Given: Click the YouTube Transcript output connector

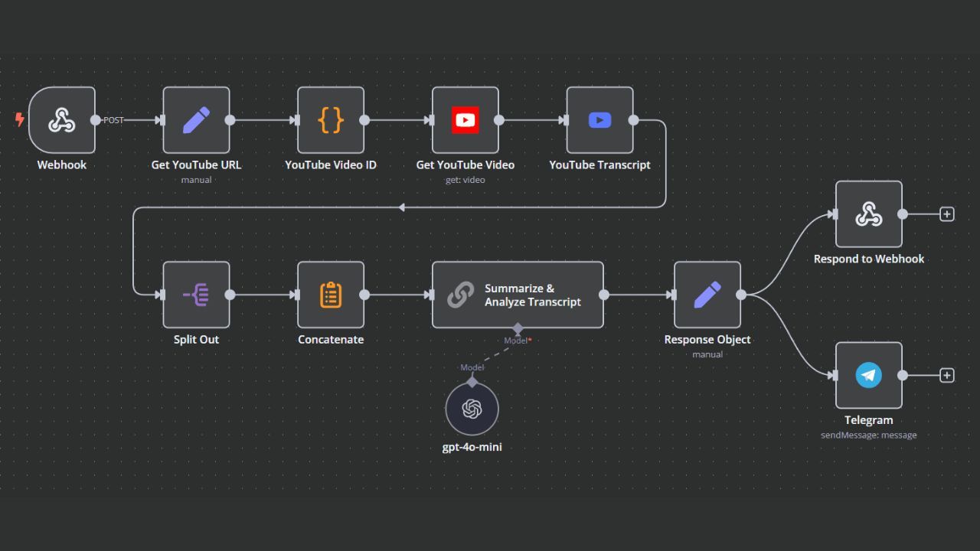Looking at the screenshot, I should (633, 120).
